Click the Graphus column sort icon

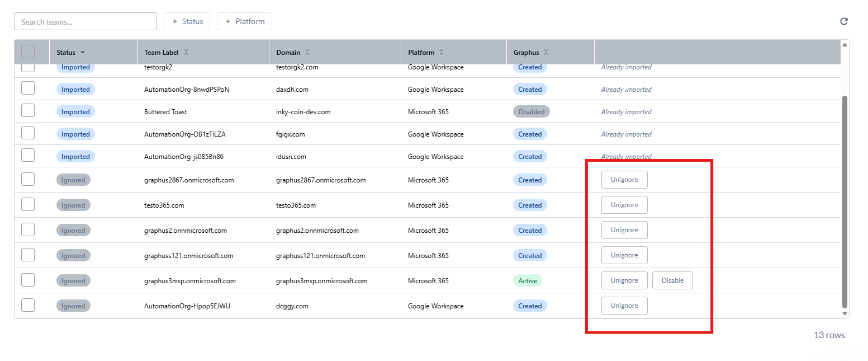coord(546,52)
